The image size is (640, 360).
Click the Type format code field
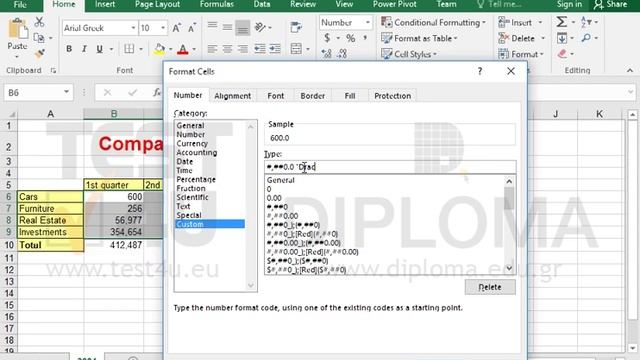390,167
